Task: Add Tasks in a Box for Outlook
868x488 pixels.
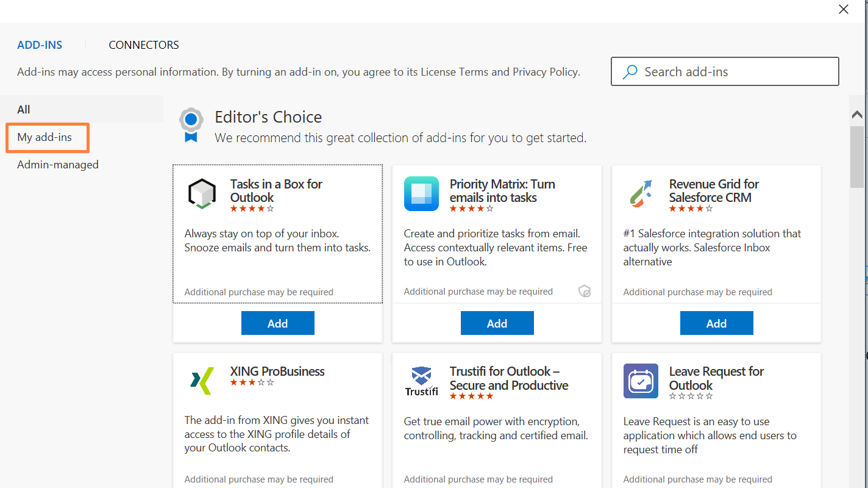Action: 277,323
